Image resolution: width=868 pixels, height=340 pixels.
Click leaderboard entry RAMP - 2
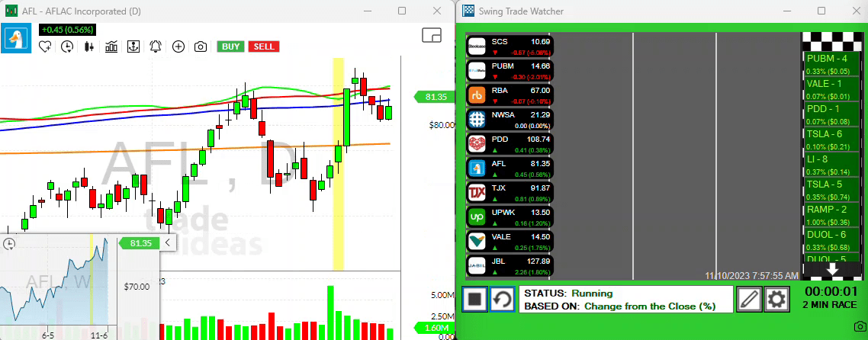(x=831, y=216)
